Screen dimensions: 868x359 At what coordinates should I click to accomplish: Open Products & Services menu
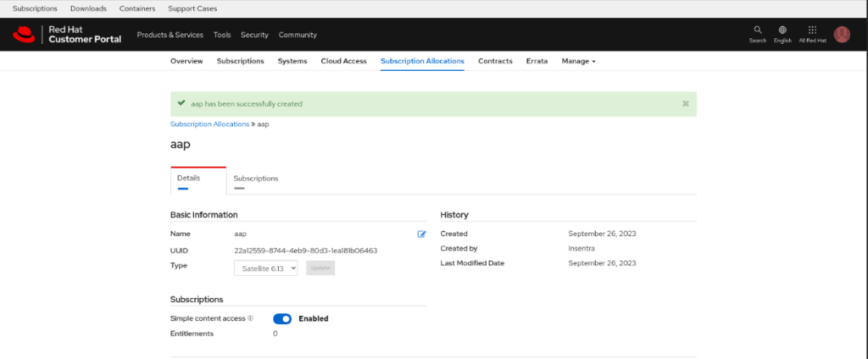click(x=170, y=35)
